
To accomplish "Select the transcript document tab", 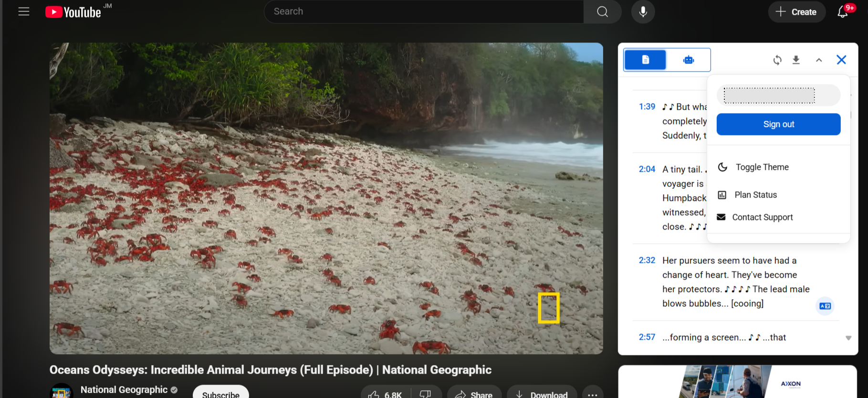I will [x=645, y=60].
